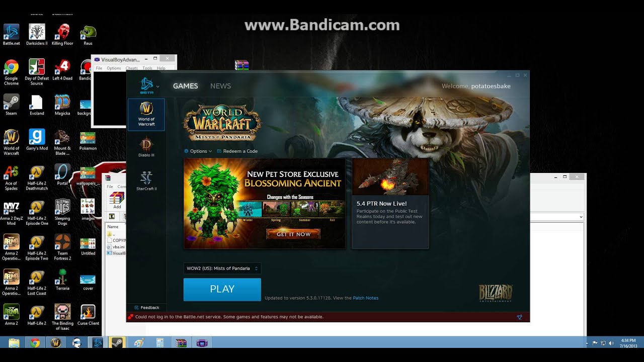Open the Curse Client desktop shortcut

(88, 315)
